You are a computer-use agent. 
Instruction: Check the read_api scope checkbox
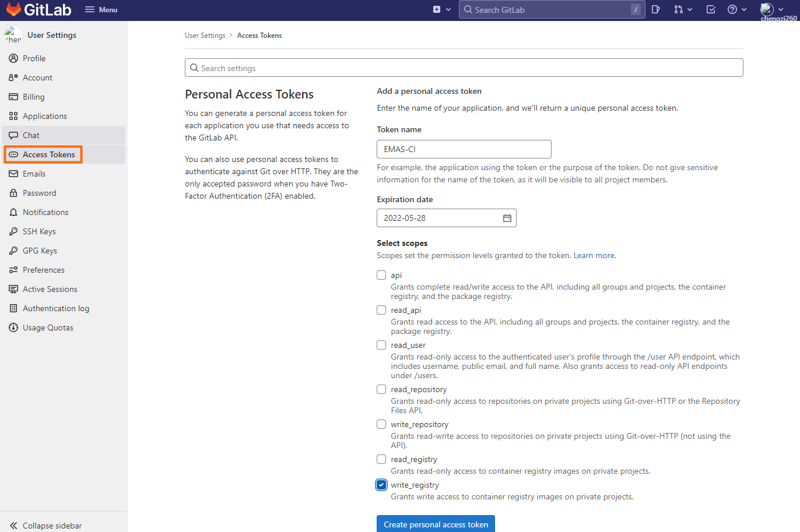pos(381,310)
